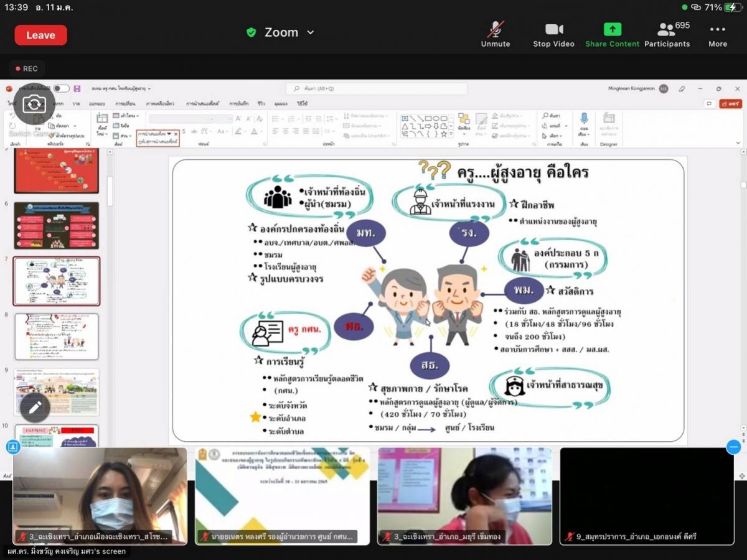Click the รง. circle on the slide

point(469,233)
